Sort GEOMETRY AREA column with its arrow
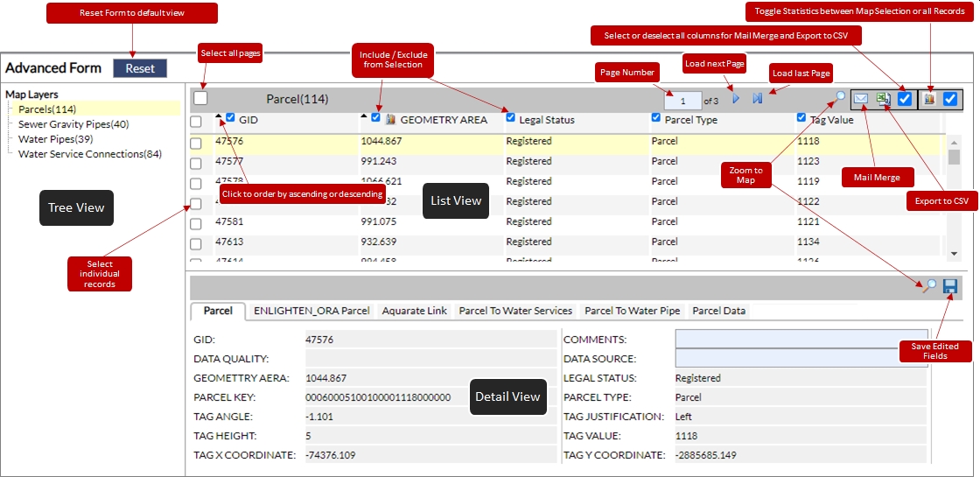Screen dimensions: 980x477 pyautogui.click(x=364, y=116)
